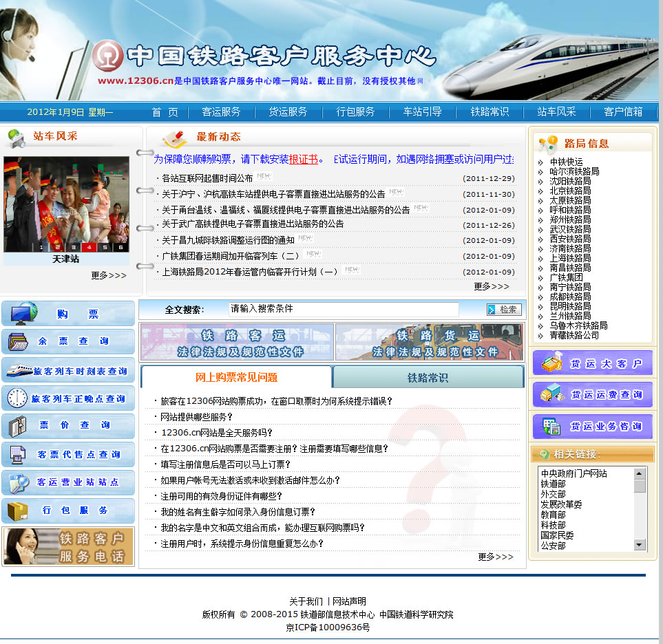Click the clock icon beside 旅客列车正晚点查询
663x644 pixels.
[x=17, y=398]
